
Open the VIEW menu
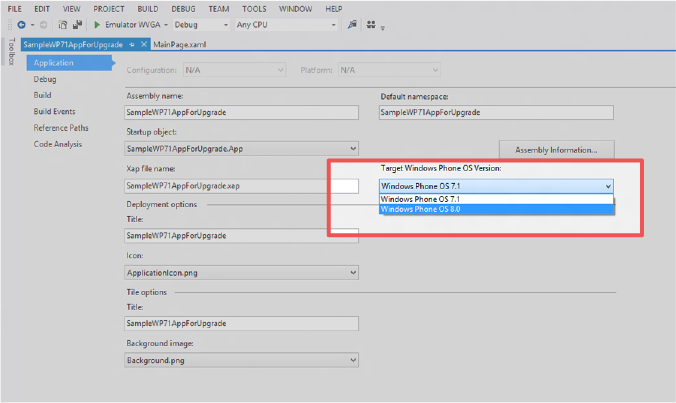tap(72, 9)
